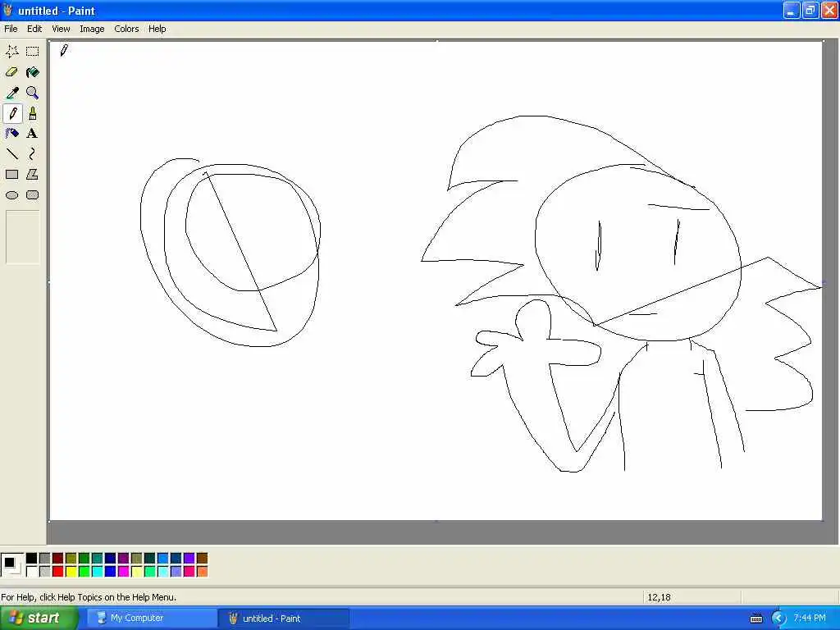840x630 pixels.
Task: Pick the magenta color swatch
Action: point(123,572)
